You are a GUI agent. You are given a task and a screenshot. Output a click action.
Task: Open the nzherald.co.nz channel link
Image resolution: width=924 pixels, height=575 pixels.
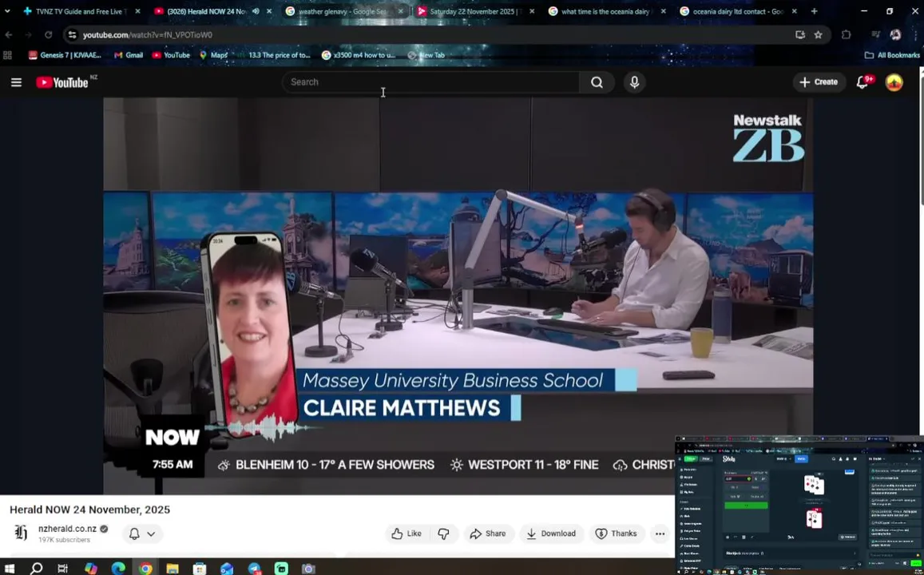click(x=67, y=529)
